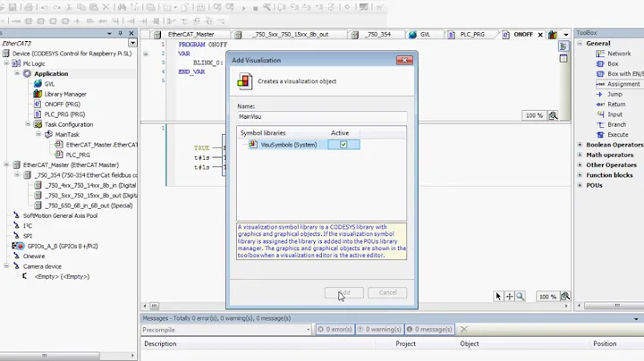Click the Name field containing MainVisu
This screenshot has height=361, width=644.
(322, 116)
